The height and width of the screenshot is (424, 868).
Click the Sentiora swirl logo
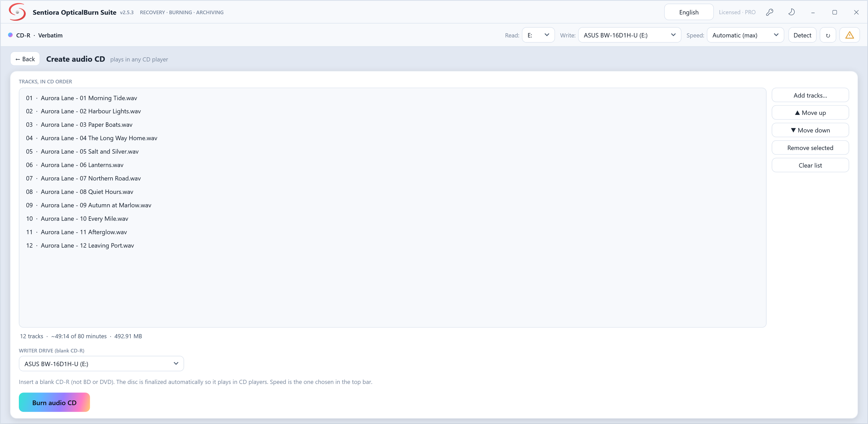coord(17,12)
